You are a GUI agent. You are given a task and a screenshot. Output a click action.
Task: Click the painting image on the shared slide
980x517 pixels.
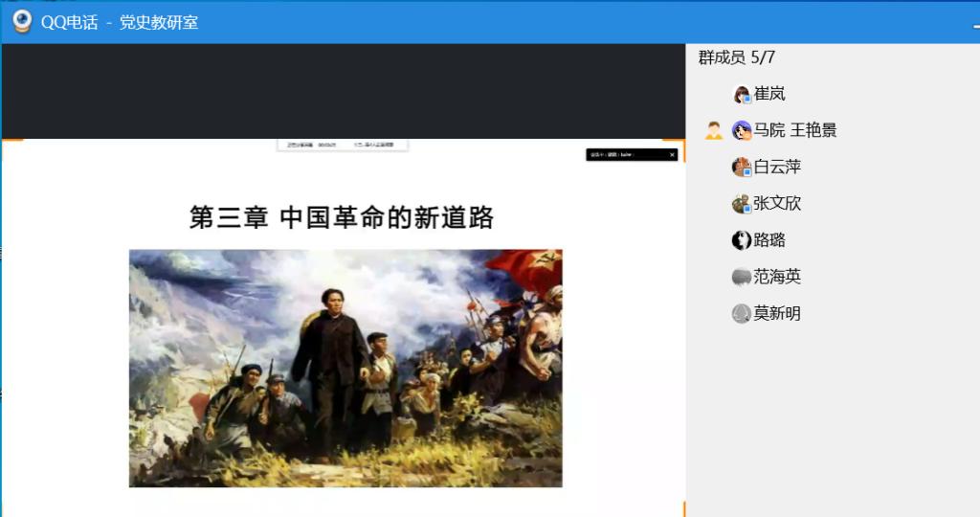[x=345, y=369]
